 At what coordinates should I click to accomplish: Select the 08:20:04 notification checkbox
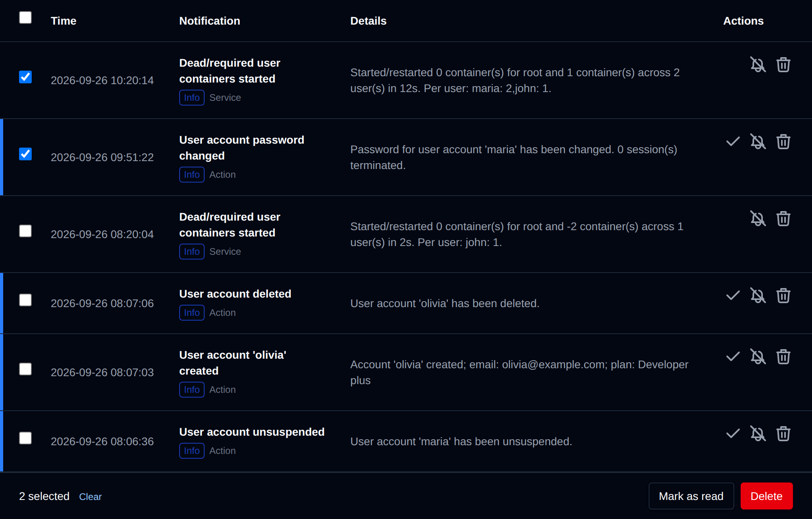pos(25,231)
